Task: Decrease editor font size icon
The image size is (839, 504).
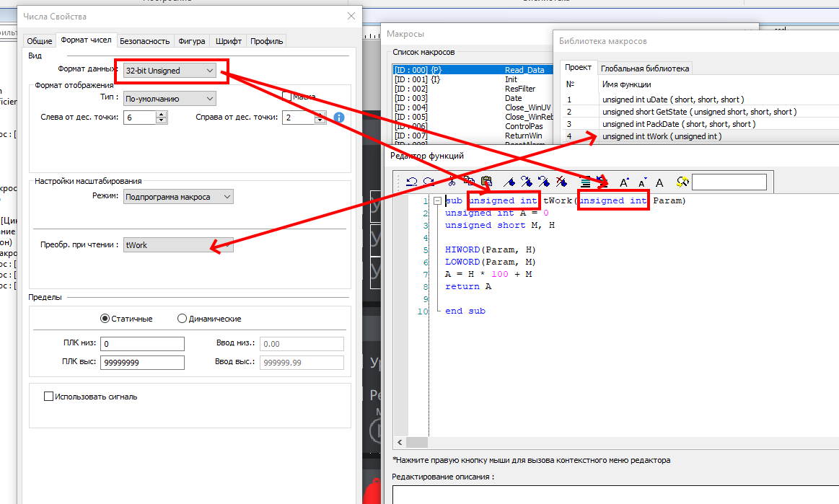Action: pos(643,182)
